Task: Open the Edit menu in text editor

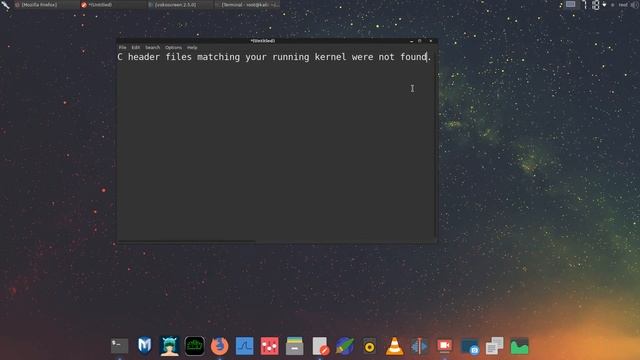Action: (x=136, y=47)
